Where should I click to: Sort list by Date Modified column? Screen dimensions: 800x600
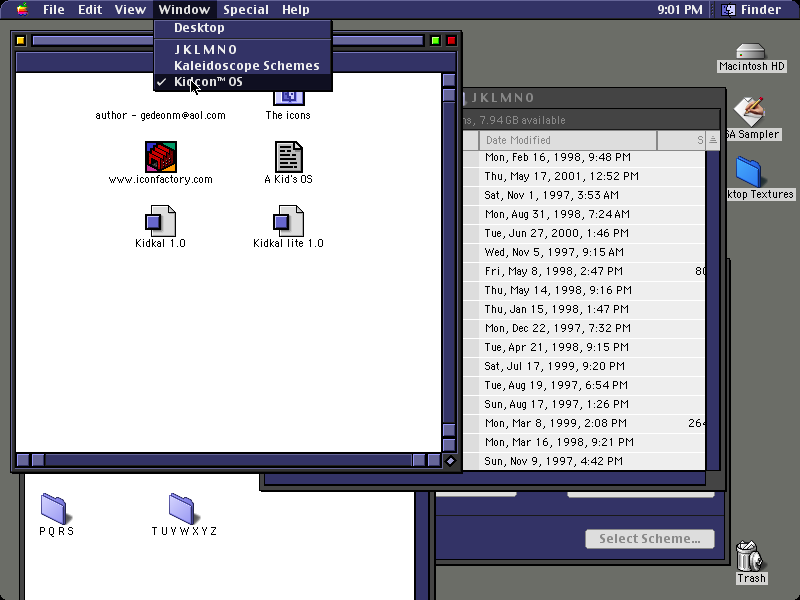pos(568,140)
